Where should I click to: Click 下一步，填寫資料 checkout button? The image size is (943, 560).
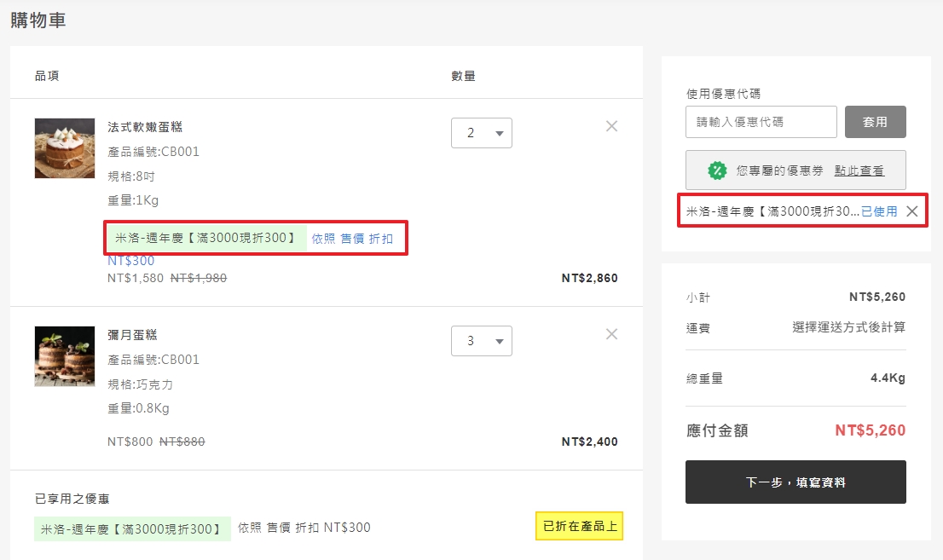click(x=795, y=482)
